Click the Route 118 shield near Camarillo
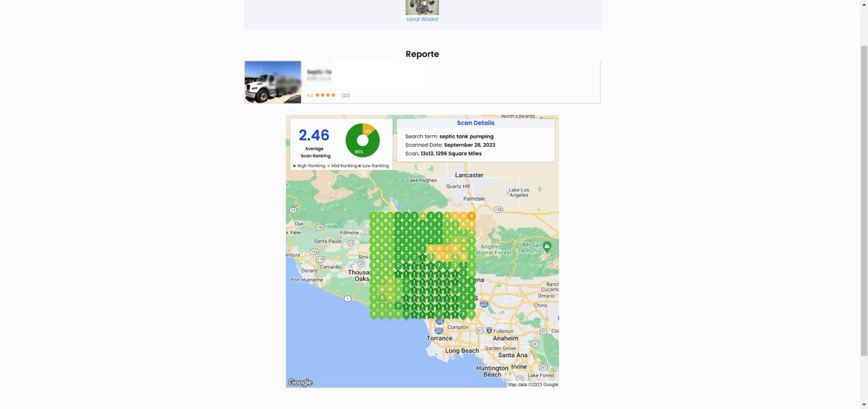This screenshot has height=409, width=868. 320,258
